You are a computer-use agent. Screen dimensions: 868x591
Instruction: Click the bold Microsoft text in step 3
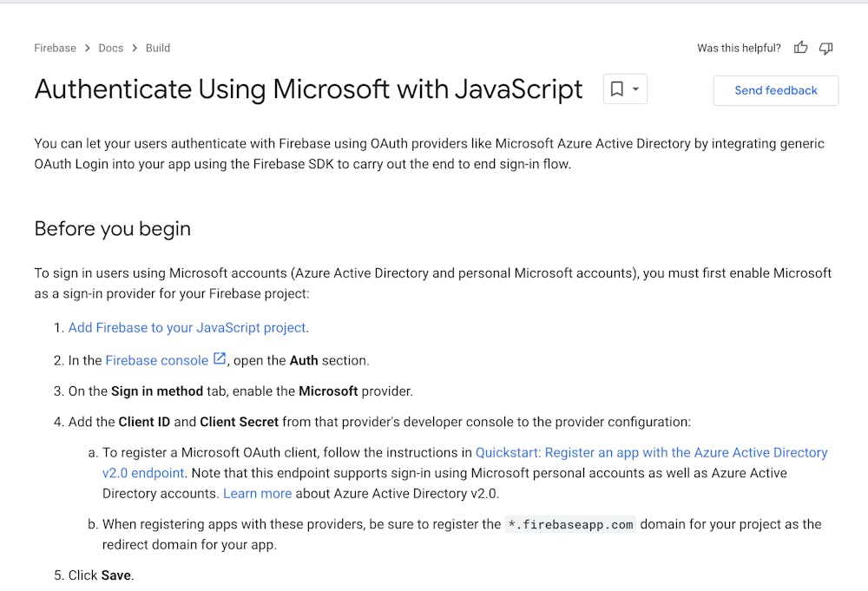(x=328, y=391)
